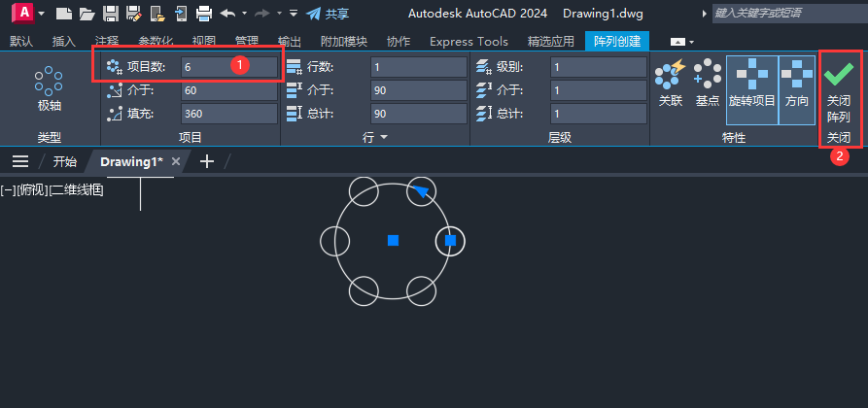The image size is (868, 408).
Task: Click the 填充 fill angle icon
Action: (114, 114)
